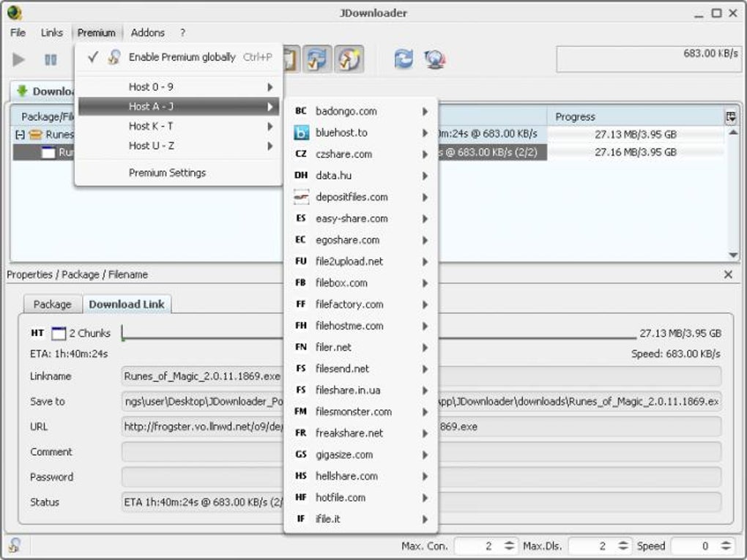
Task: Click the Speed limit stepper arrows
Action: (726, 545)
